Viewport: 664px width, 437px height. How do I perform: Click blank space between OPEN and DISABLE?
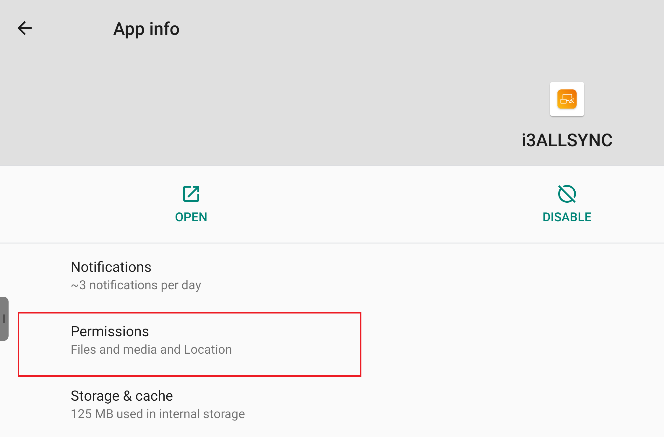click(380, 204)
